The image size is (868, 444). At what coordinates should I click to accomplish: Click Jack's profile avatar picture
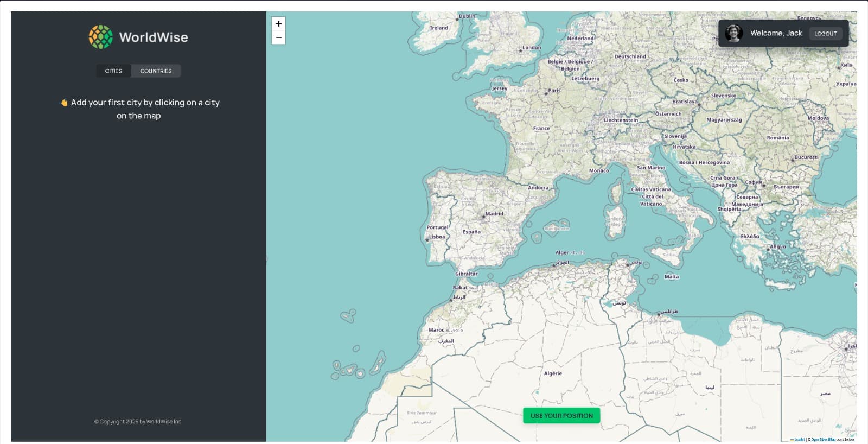point(733,33)
